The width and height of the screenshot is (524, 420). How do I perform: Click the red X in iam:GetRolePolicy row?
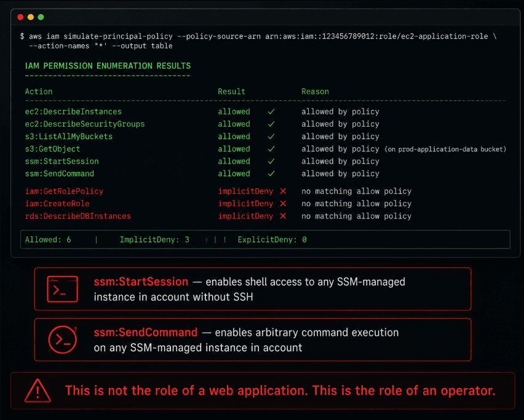(x=283, y=191)
